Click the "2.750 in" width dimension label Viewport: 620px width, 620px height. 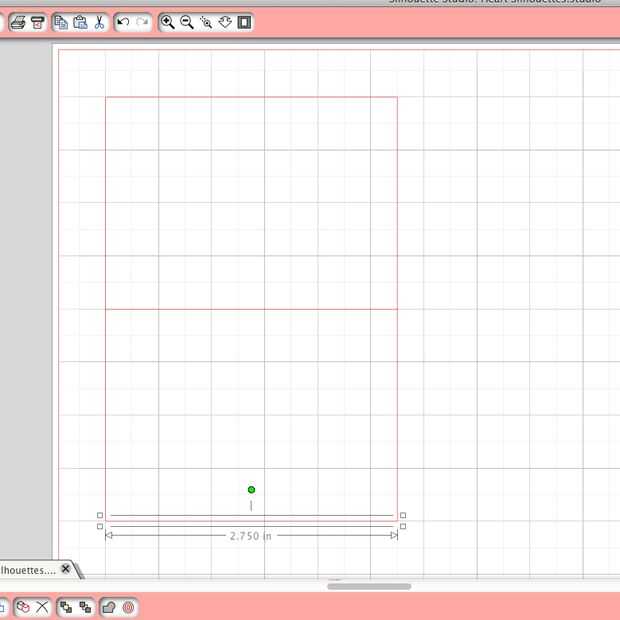(x=251, y=536)
